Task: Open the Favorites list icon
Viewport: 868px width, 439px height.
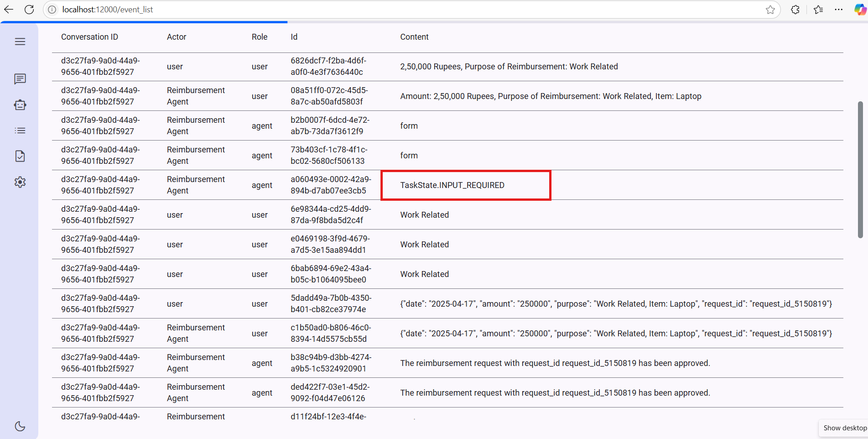Action: click(818, 9)
